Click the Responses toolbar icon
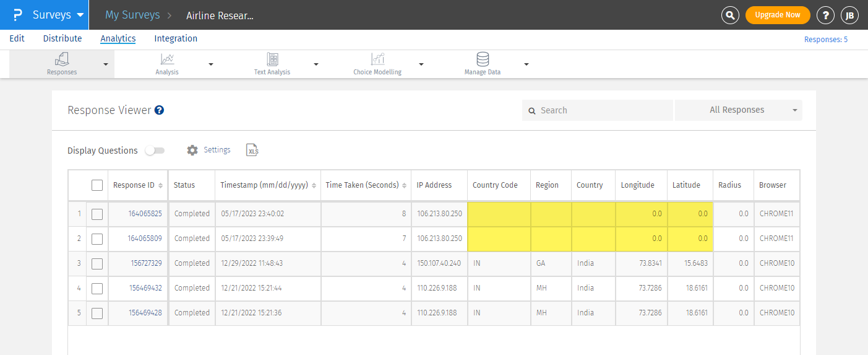This screenshot has height=355, width=868. 62,59
